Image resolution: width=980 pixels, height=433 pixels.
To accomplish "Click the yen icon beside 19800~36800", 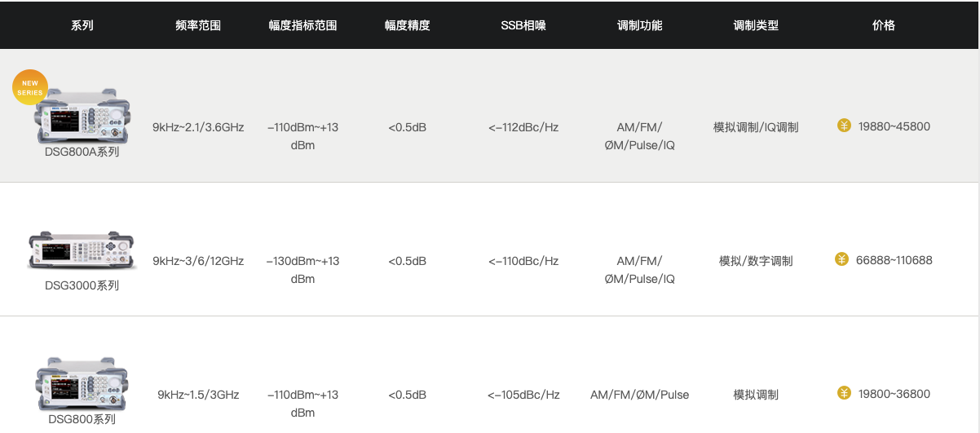I will point(844,393).
